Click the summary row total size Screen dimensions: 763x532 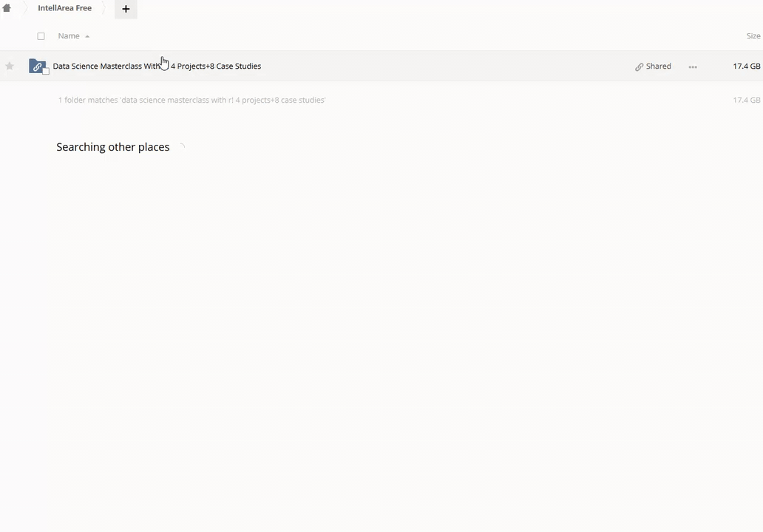click(x=746, y=100)
